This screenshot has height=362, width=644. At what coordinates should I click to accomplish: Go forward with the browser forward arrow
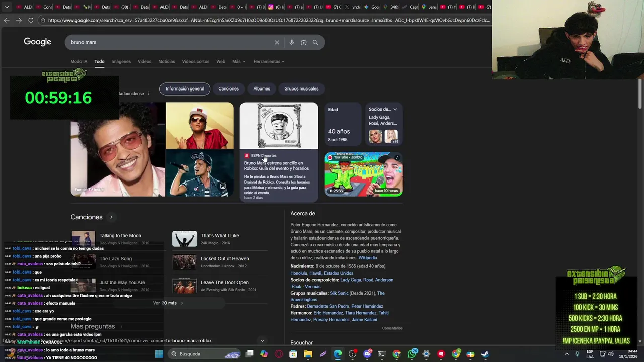(19, 20)
